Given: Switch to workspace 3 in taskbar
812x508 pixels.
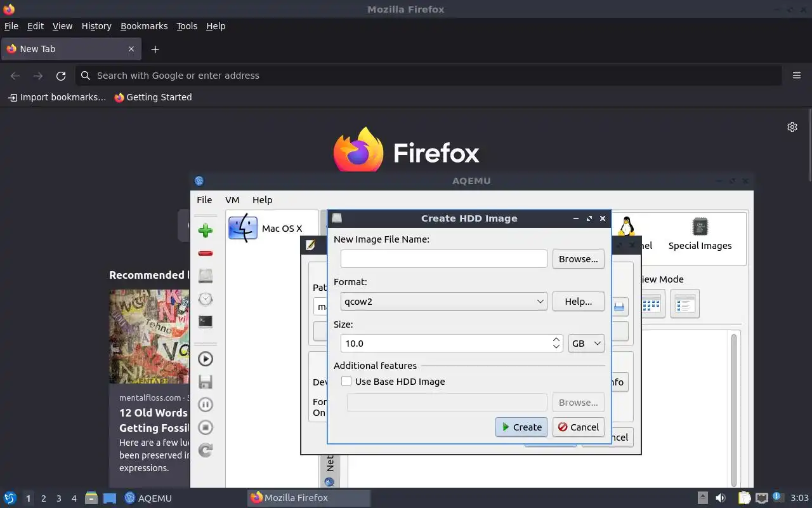Looking at the screenshot, I should point(58,498).
